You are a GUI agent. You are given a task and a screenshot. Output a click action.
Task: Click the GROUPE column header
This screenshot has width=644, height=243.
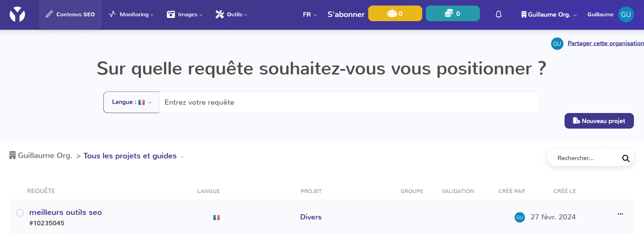point(412,191)
